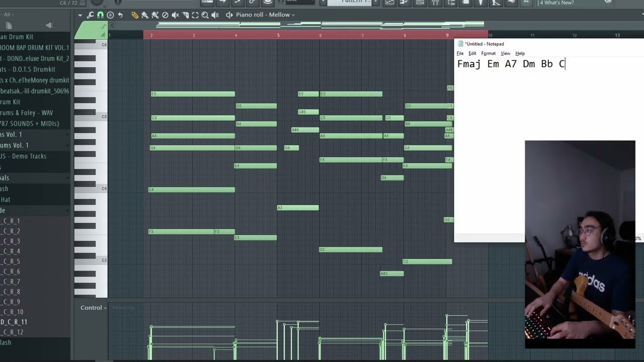Open the Notepad Edit menu
The image size is (644, 362).
coord(472,53)
